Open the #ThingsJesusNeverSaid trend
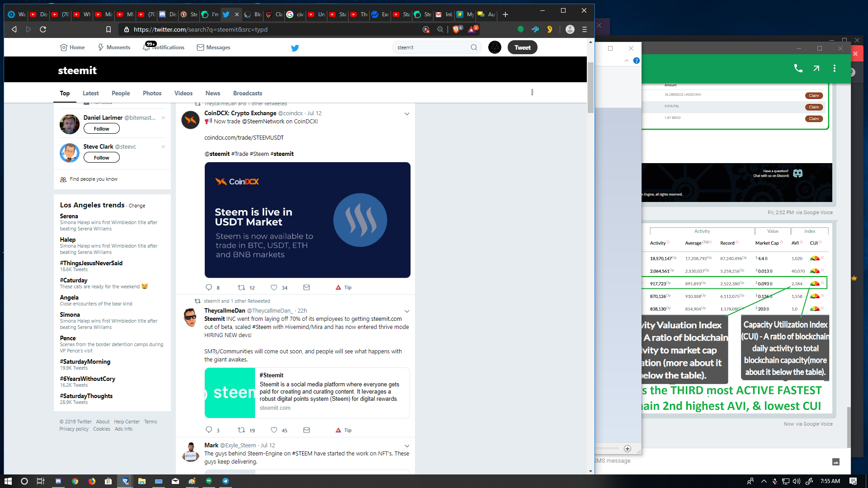 [91, 263]
